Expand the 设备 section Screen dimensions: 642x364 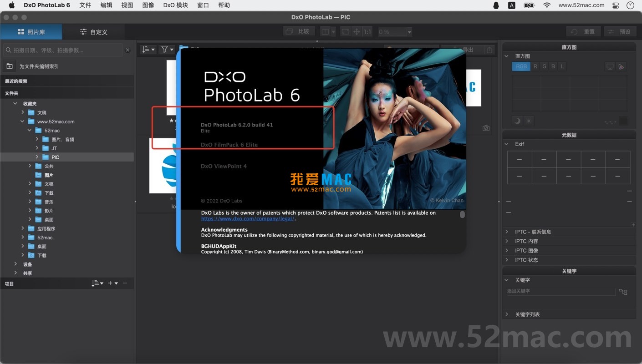tap(15, 264)
